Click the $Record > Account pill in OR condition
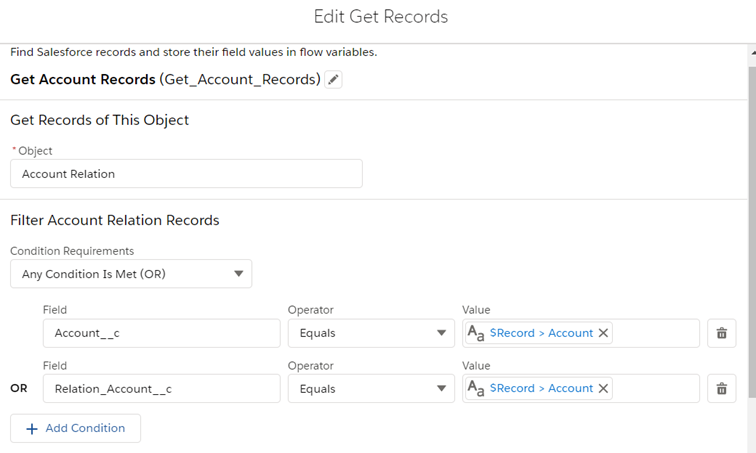Viewport: 756px width, 453px height. tap(541, 388)
